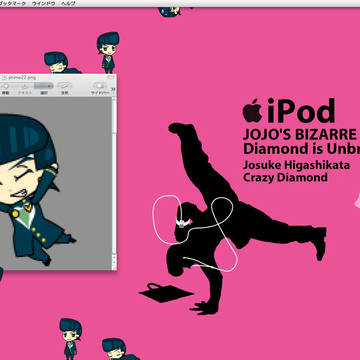360x360 pixels.
Task: Open the ウインドウ menu
Action: click(x=44, y=4)
